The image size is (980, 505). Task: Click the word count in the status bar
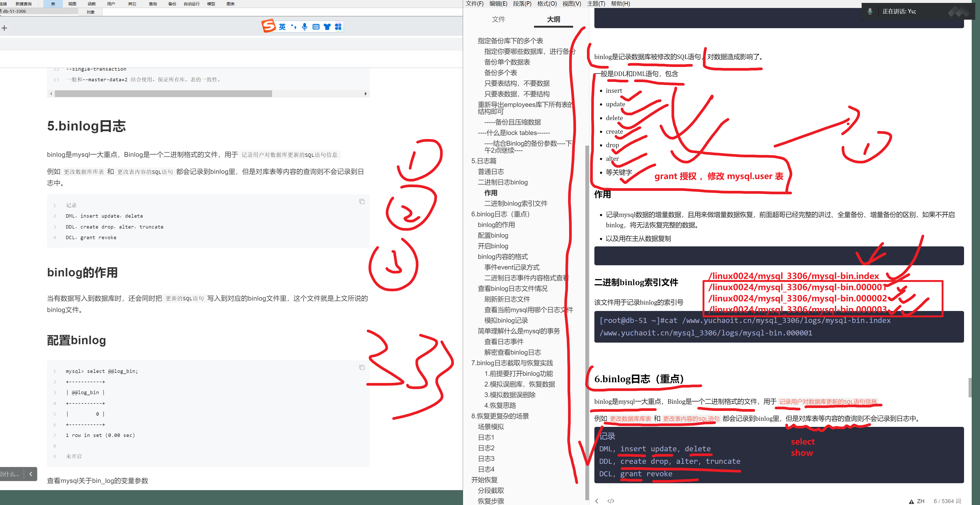click(x=947, y=501)
